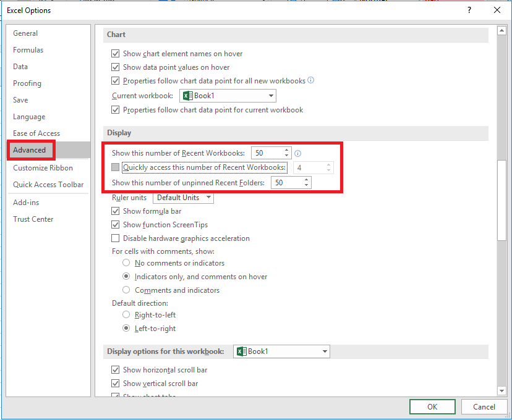The width and height of the screenshot is (512, 420).
Task: Decrease unpinned Recent Folders count
Action: (x=307, y=185)
